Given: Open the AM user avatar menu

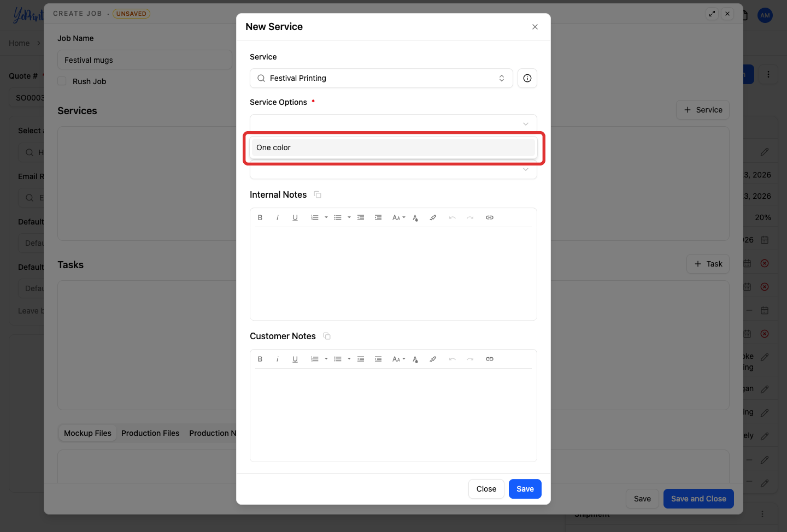Looking at the screenshot, I should pyautogui.click(x=765, y=15).
